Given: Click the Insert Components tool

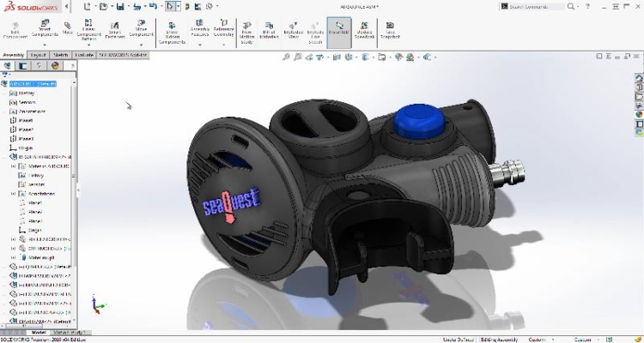Looking at the screenshot, I should click(45, 28).
